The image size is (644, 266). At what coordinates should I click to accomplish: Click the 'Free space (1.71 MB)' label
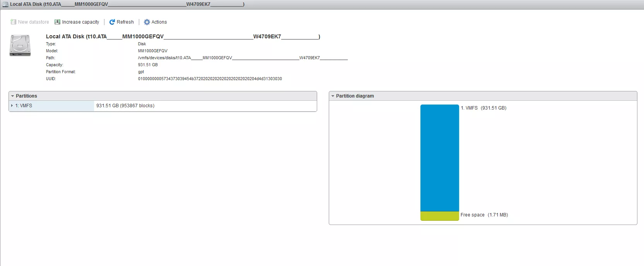pyautogui.click(x=484, y=215)
